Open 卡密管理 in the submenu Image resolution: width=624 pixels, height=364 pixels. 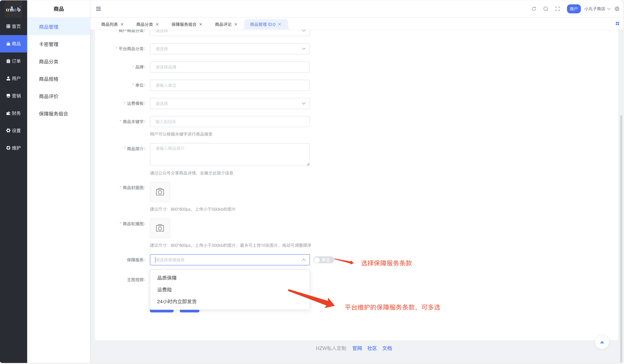49,44
